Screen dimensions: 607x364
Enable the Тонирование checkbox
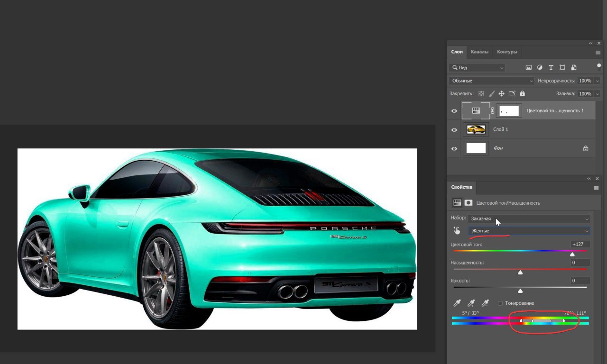coord(500,303)
